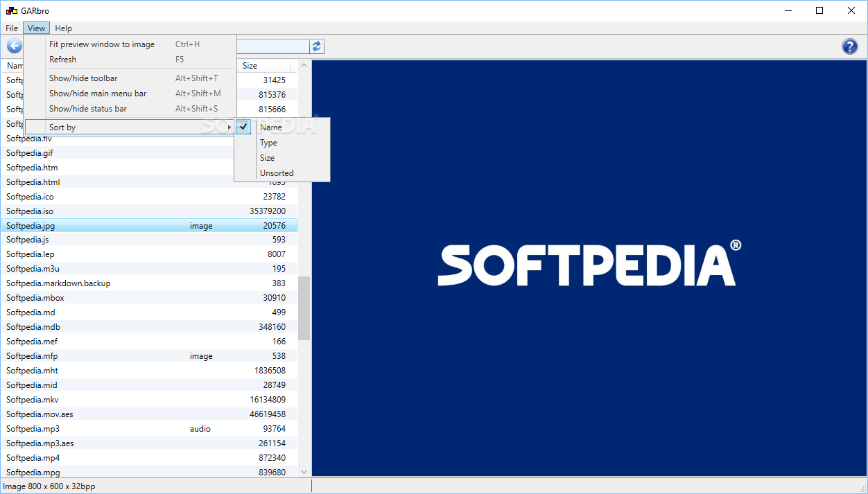This screenshot has height=494, width=868.
Task: Select Softpedia.gif in the file list
Action: [x=149, y=153]
